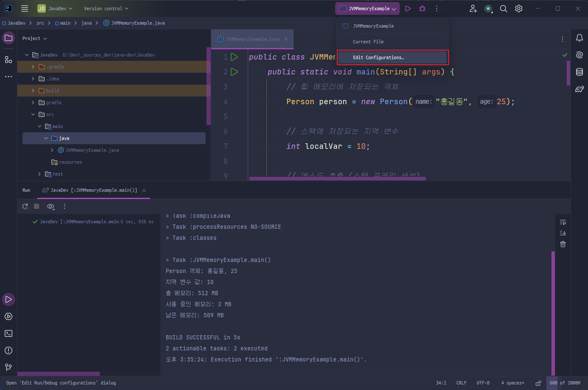This screenshot has height=390, width=588.
Task: Open the Git version control tool window
Action: coord(8,367)
